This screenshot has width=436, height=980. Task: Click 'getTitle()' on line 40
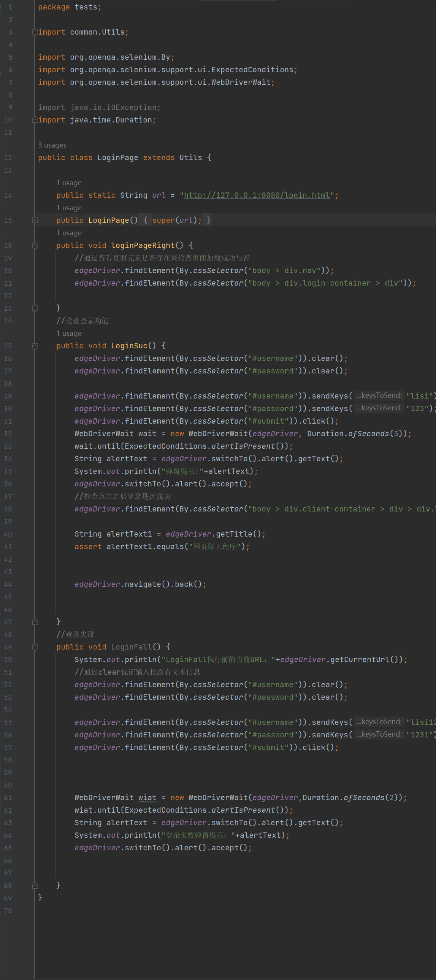coord(239,534)
